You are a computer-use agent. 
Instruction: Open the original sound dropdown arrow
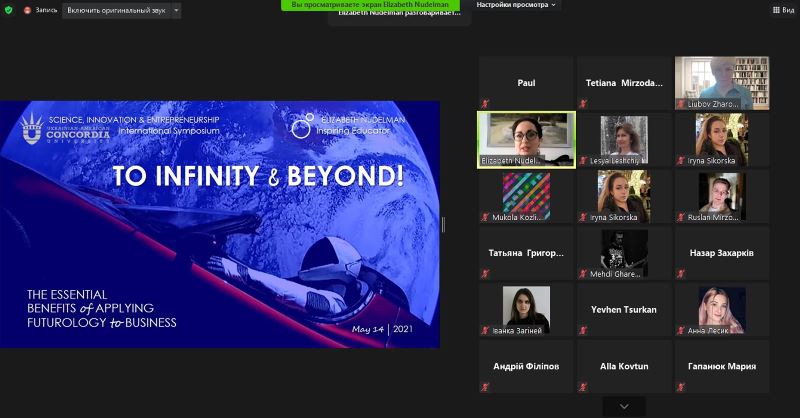click(177, 10)
